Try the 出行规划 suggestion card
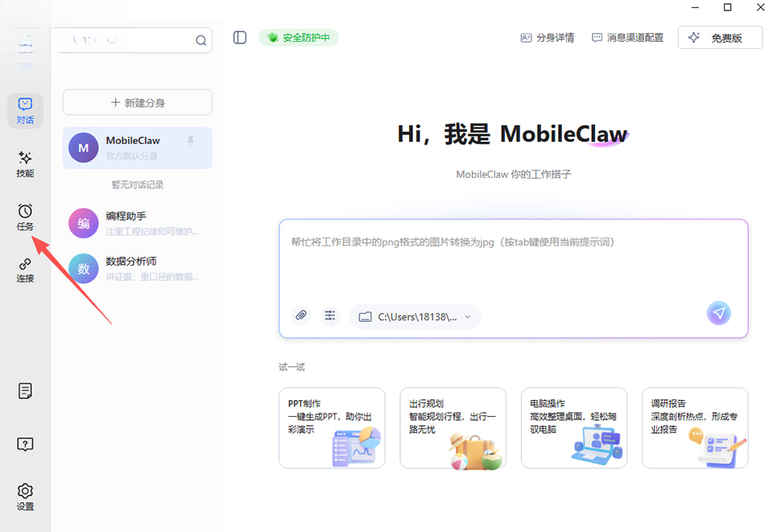 (x=453, y=427)
